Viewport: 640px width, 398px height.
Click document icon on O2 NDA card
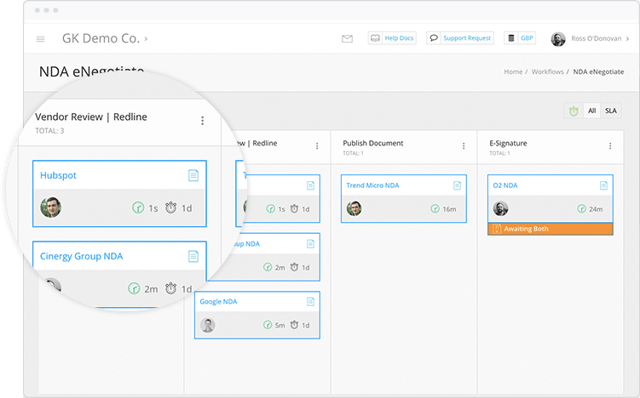[603, 186]
